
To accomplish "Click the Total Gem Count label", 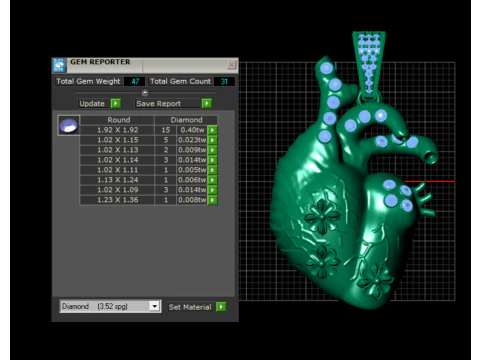I will (x=180, y=81).
